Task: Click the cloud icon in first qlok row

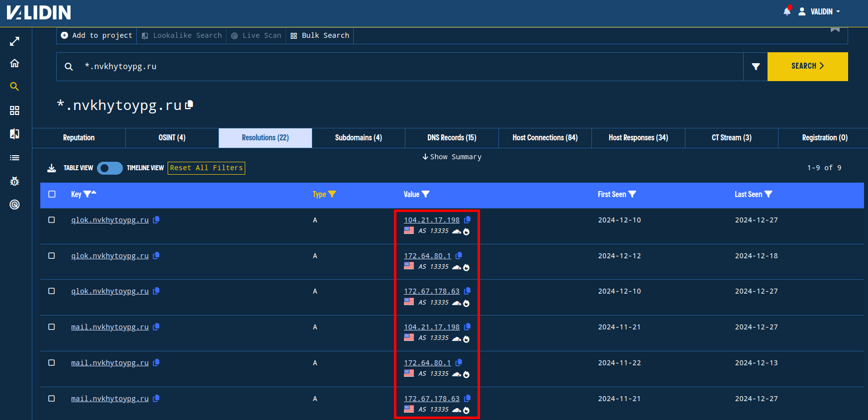Action: tap(456, 231)
